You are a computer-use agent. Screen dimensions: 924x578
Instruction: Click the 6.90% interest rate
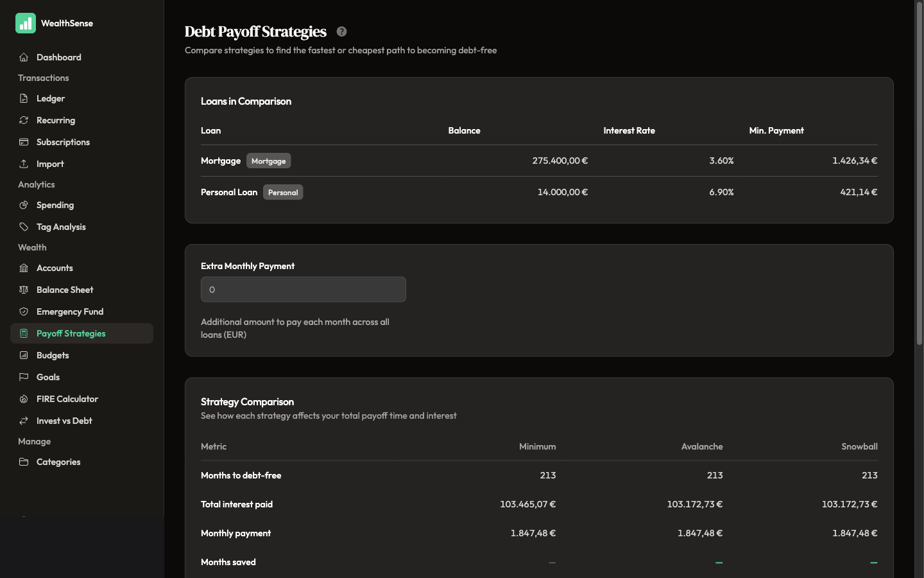(x=721, y=192)
